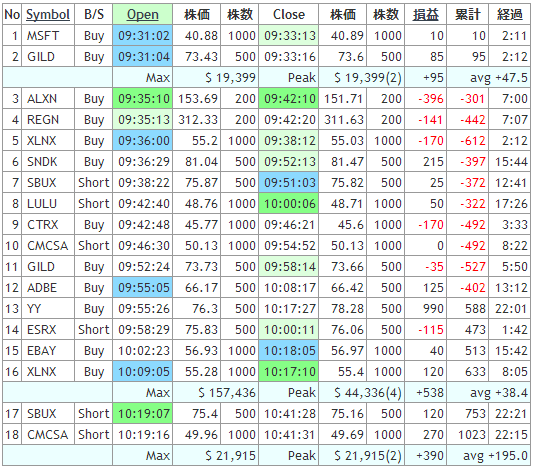The height and width of the screenshot is (471, 537).
Task: Sort table by the Open header link
Action: pyautogui.click(x=142, y=15)
